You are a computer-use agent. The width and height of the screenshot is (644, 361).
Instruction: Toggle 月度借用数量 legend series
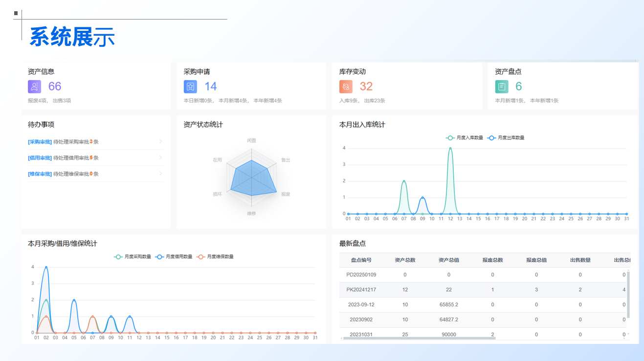174,256
